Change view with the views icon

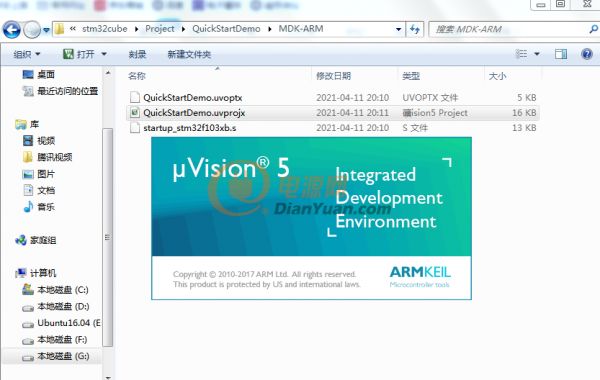(521, 54)
